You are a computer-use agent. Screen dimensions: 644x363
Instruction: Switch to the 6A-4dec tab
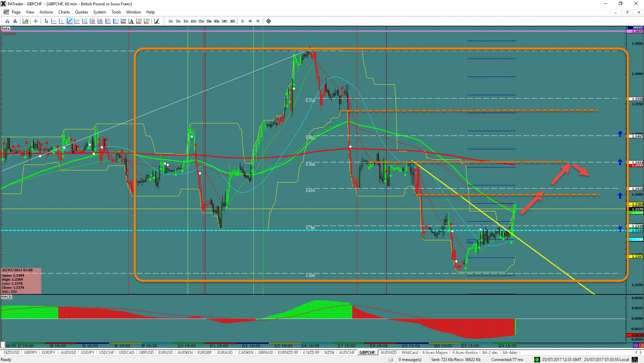[x=510, y=352]
